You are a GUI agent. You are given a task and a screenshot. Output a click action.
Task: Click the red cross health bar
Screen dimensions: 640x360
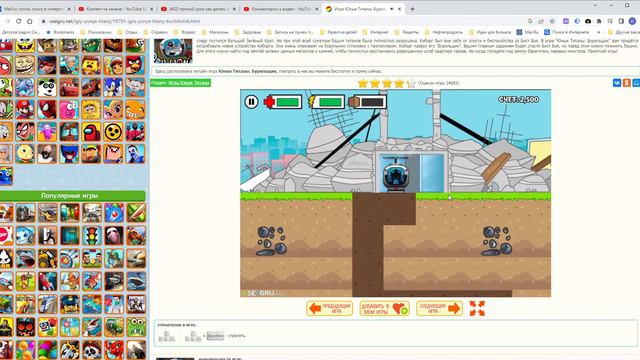pyautogui.click(x=283, y=102)
